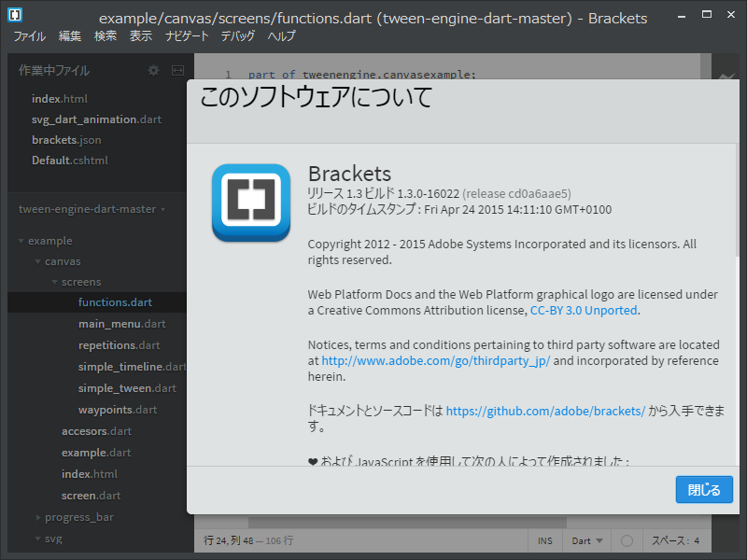Click the Brackets icon in the title bar
This screenshot has height=560, width=747.
tap(13, 14)
